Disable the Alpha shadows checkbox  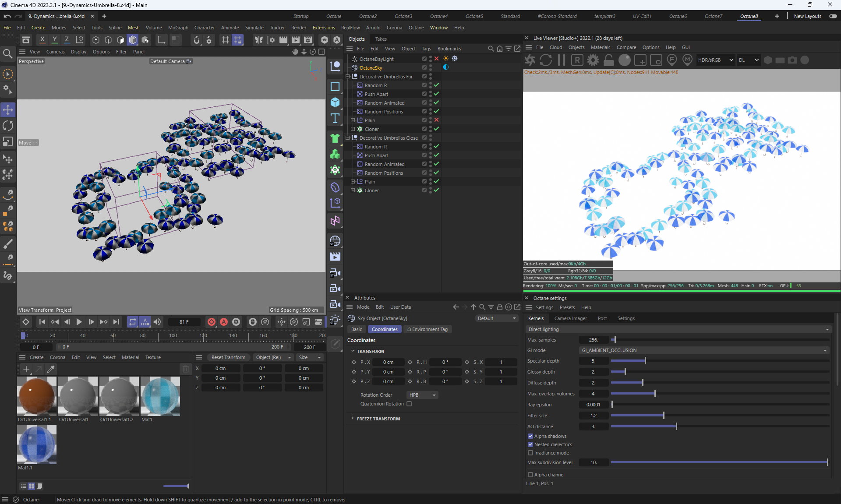[x=530, y=436]
